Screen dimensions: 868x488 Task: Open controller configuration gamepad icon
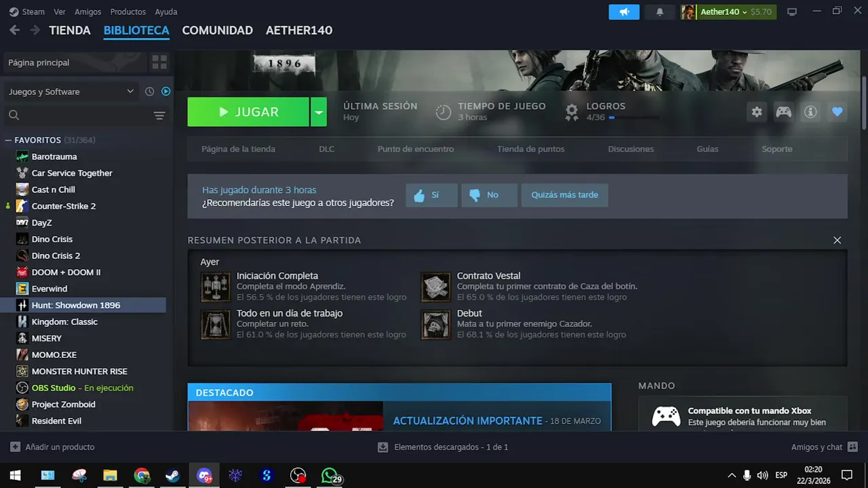(783, 112)
